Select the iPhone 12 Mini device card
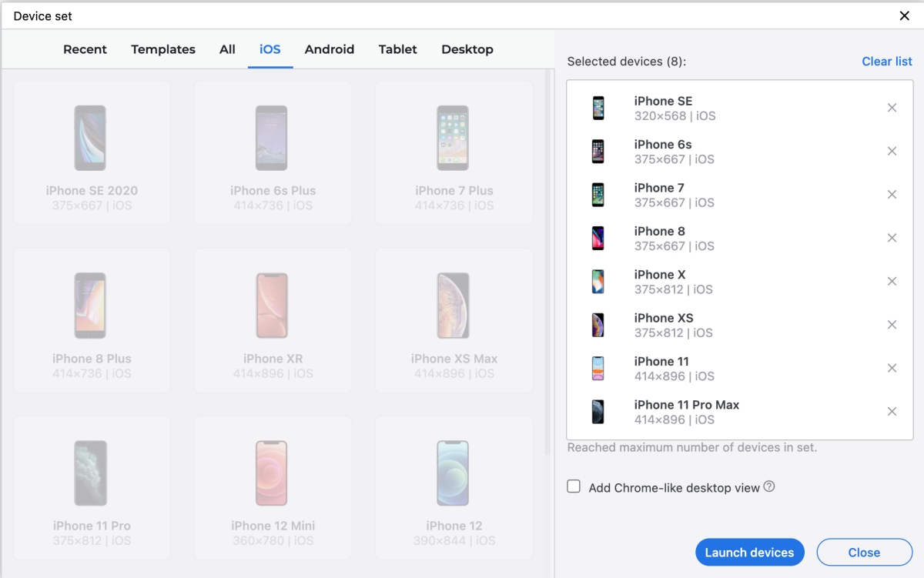Screen dimensions: 924x578 click(273, 488)
